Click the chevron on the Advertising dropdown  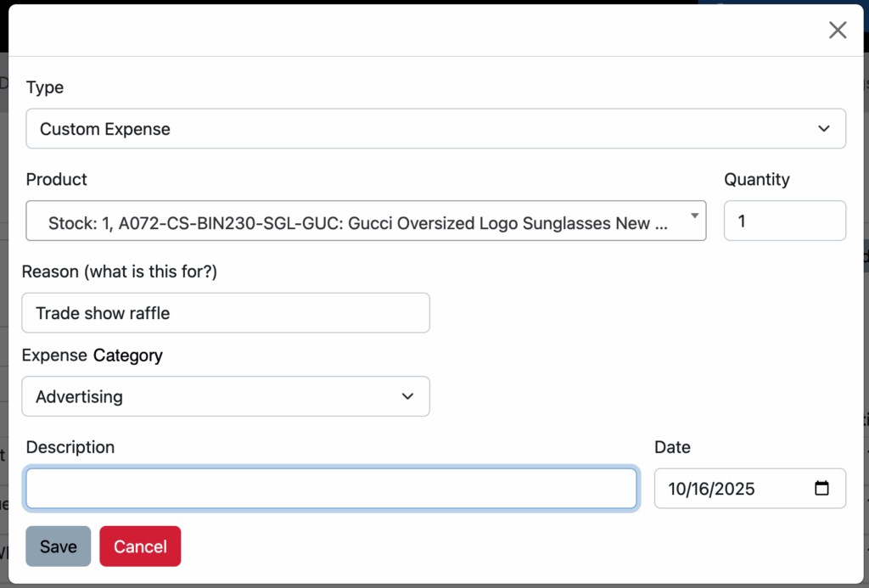(407, 396)
